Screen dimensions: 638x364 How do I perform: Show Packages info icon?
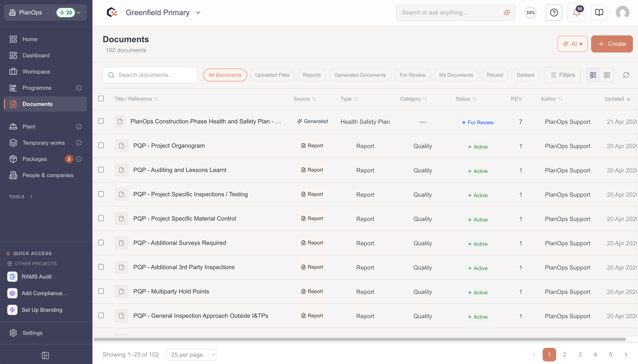[x=79, y=159]
